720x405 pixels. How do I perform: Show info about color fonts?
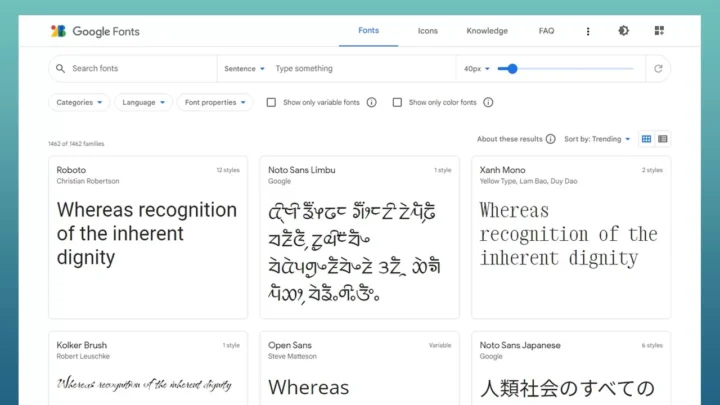coord(488,102)
